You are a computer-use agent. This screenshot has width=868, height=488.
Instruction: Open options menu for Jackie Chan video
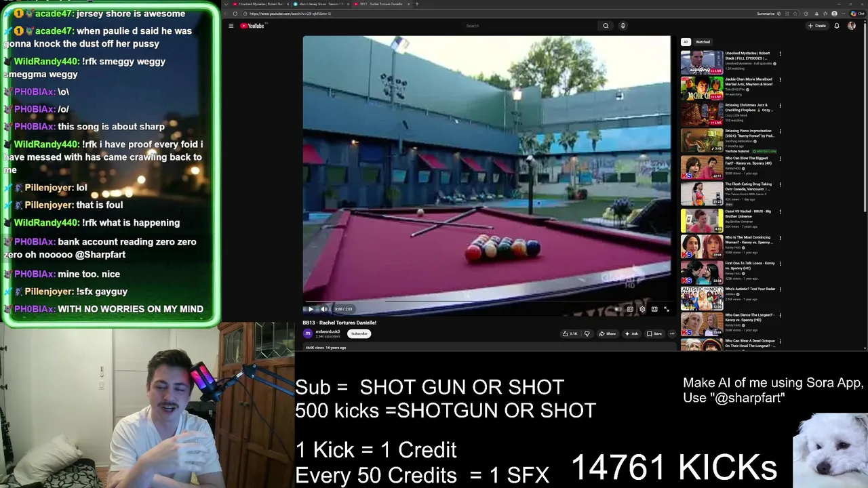click(780, 80)
